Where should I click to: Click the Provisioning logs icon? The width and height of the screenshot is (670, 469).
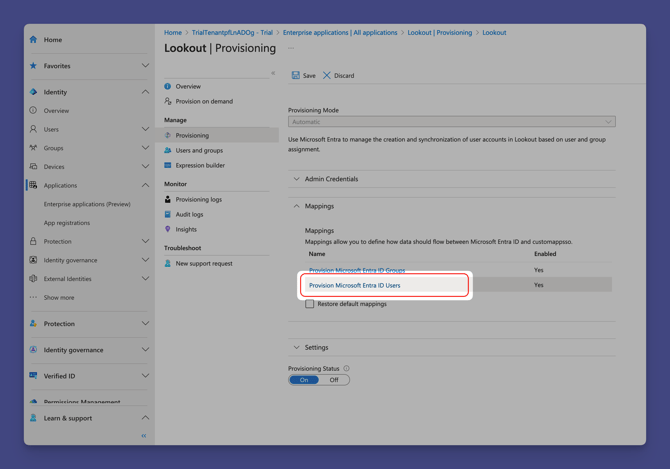(x=168, y=199)
